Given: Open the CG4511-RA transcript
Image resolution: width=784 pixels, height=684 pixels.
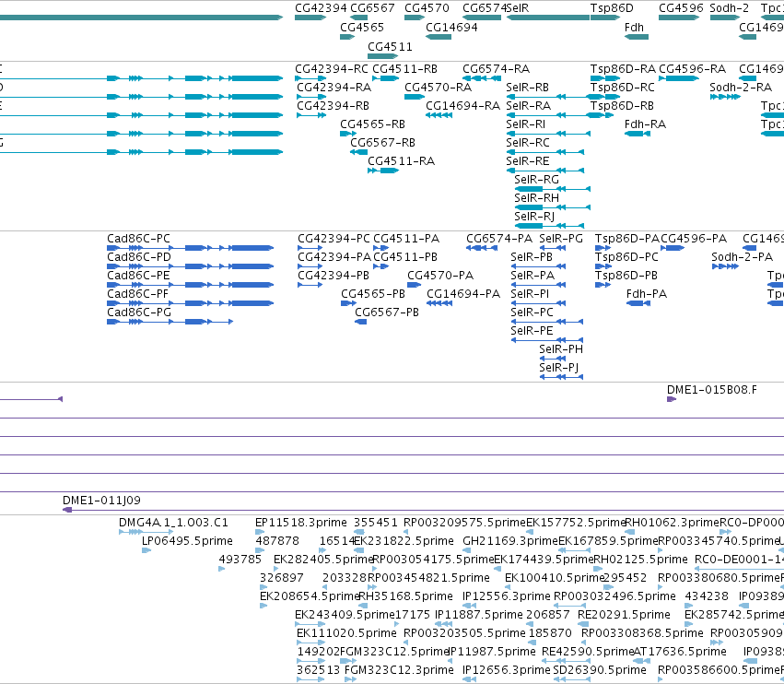Looking at the screenshot, I should (401, 161).
